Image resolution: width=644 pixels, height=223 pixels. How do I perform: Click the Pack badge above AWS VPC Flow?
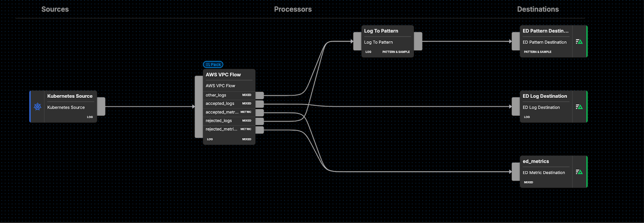point(213,64)
